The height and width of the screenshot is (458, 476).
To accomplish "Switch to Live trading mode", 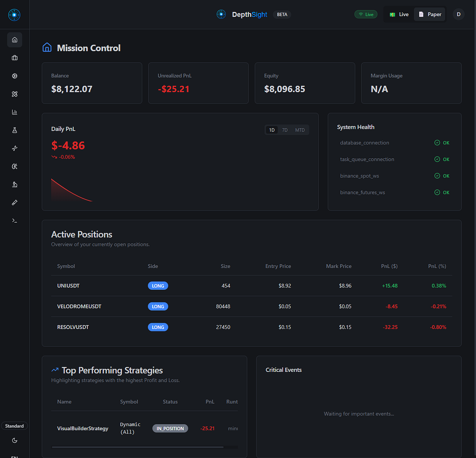I will [x=399, y=14].
